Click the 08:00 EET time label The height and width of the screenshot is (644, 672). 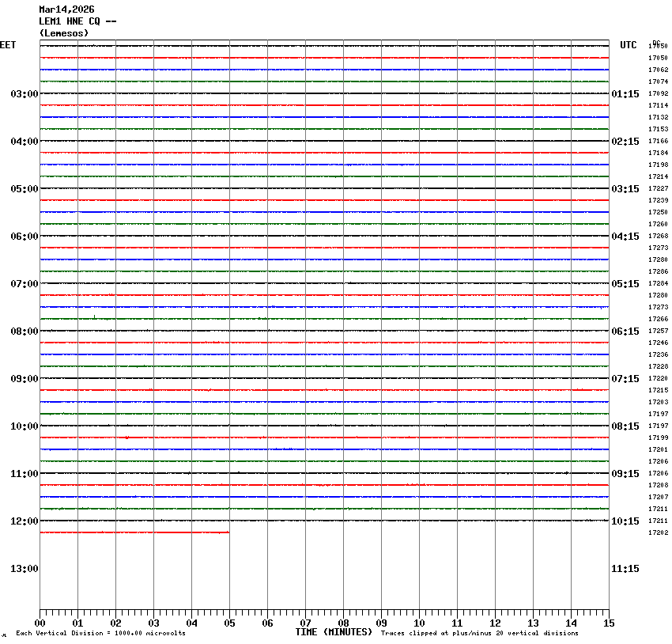(24, 331)
